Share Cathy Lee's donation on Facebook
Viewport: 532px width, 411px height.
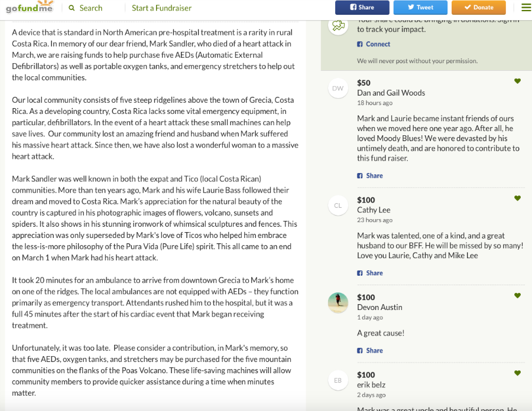pyautogui.click(x=370, y=273)
